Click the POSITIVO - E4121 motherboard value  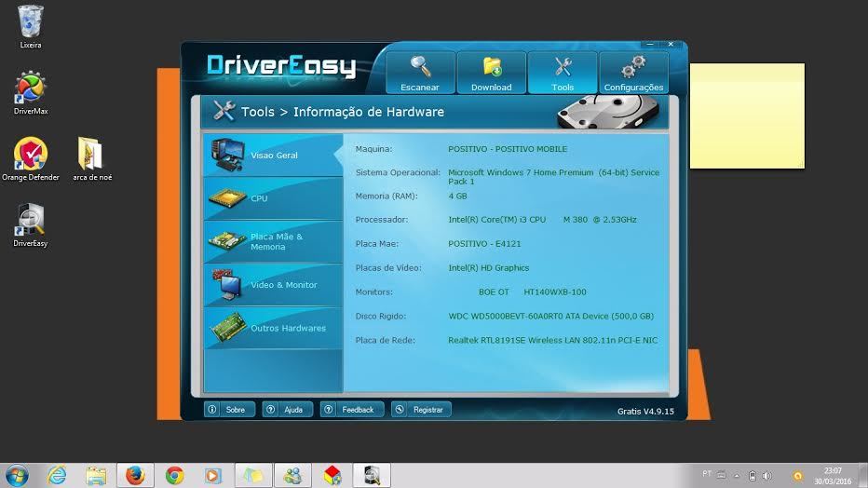(483, 243)
